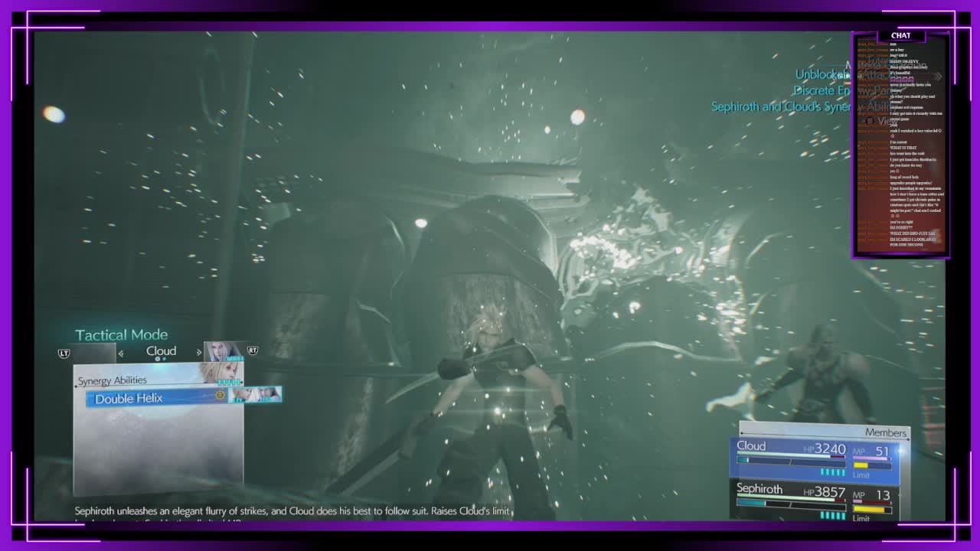980x551 pixels.
Task: Click Cloud's yellow Limit gauge
Action: tap(872, 465)
